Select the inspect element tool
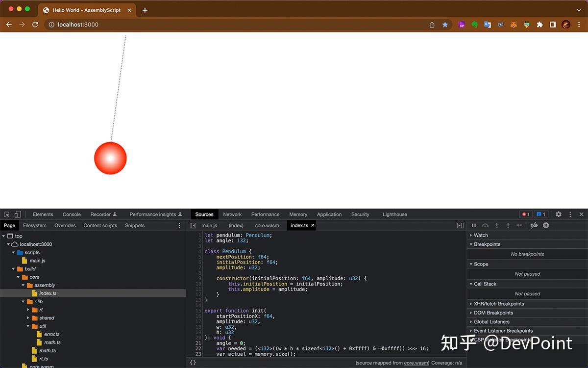 coord(8,214)
